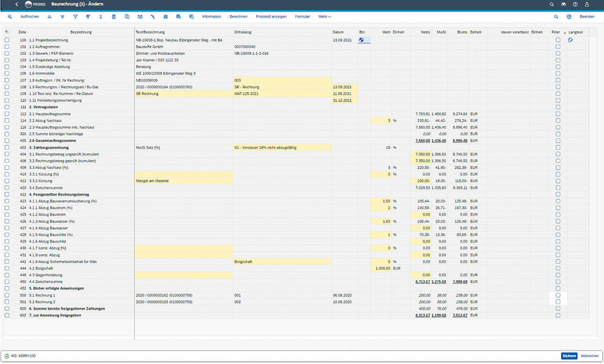604x364 pixels.
Task: Click Abbrechen at the bottom right
Action: [x=590, y=356]
